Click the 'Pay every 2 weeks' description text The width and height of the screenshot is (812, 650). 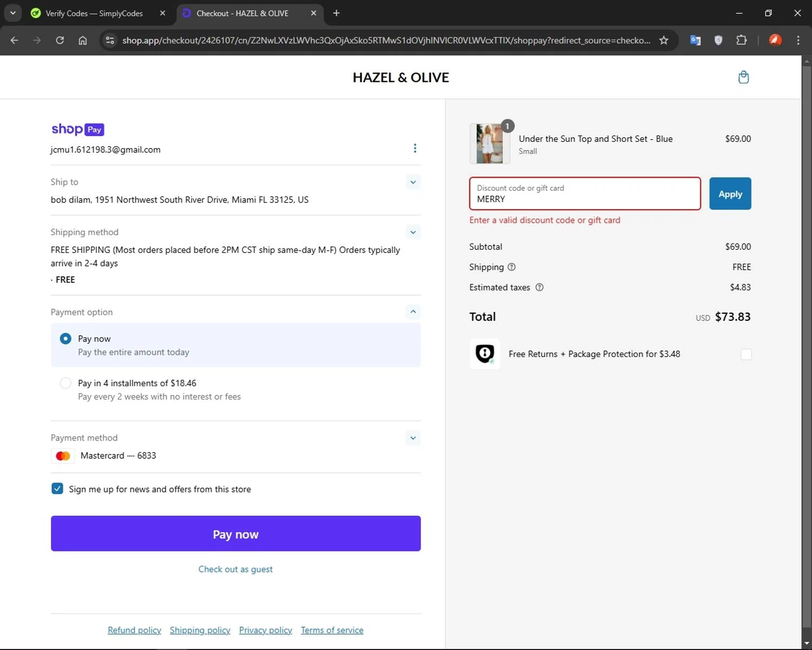pyautogui.click(x=159, y=396)
